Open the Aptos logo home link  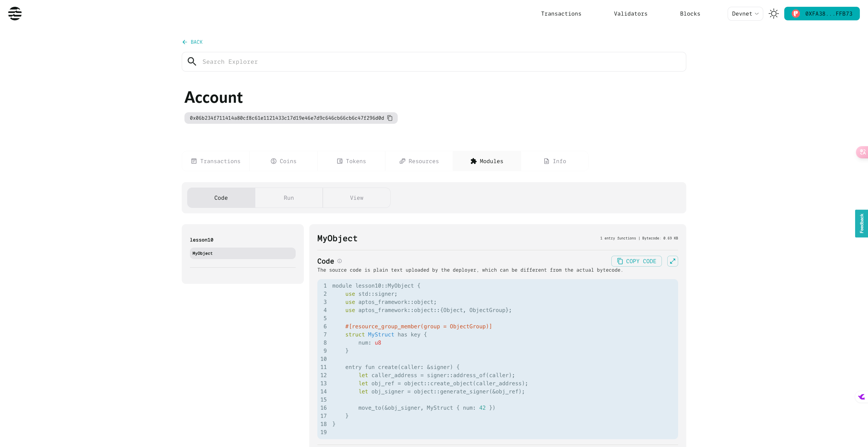click(x=15, y=14)
